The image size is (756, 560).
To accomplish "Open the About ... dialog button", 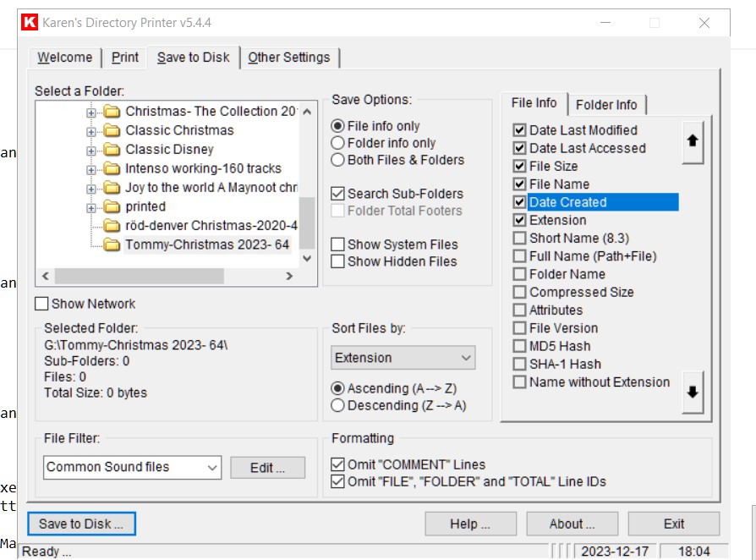I will (572, 524).
